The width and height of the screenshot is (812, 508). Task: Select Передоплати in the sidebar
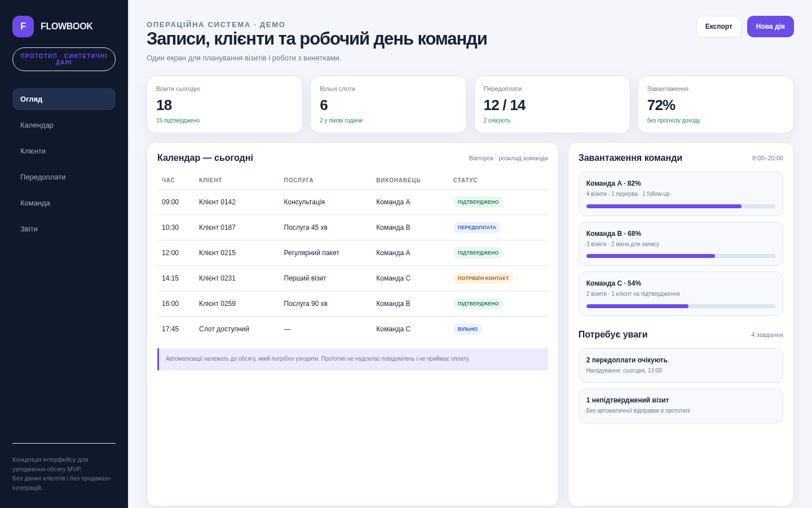[x=64, y=177]
